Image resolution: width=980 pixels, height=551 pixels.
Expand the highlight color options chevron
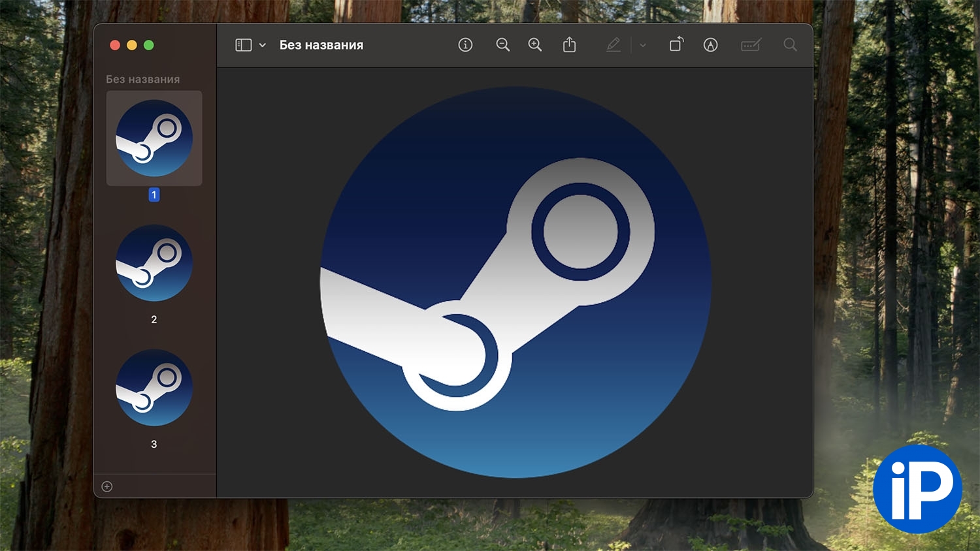tap(643, 45)
